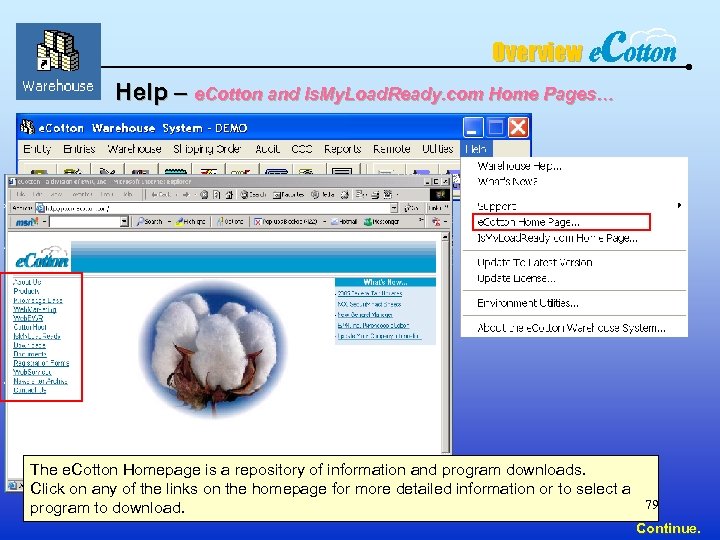Click the Go button beside address bar
Image resolution: width=720 pixels, height=540 pixels.
click(x=411, y=208)
